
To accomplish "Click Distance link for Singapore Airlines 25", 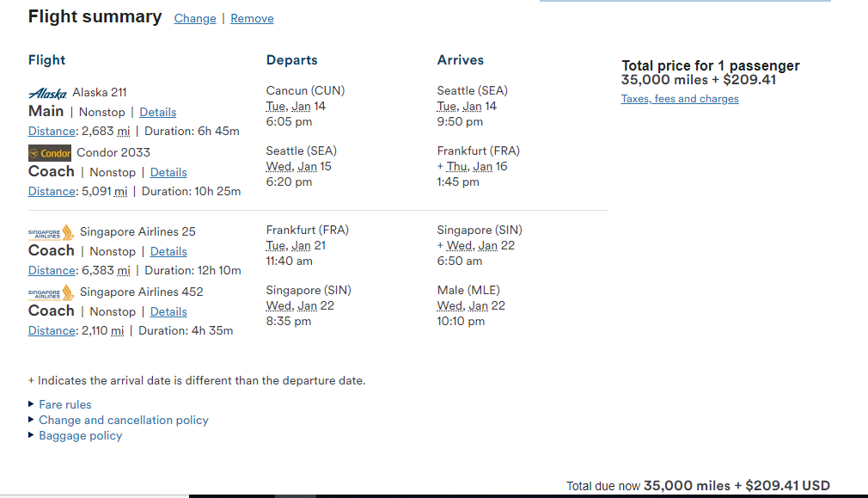I will point(52,270).
